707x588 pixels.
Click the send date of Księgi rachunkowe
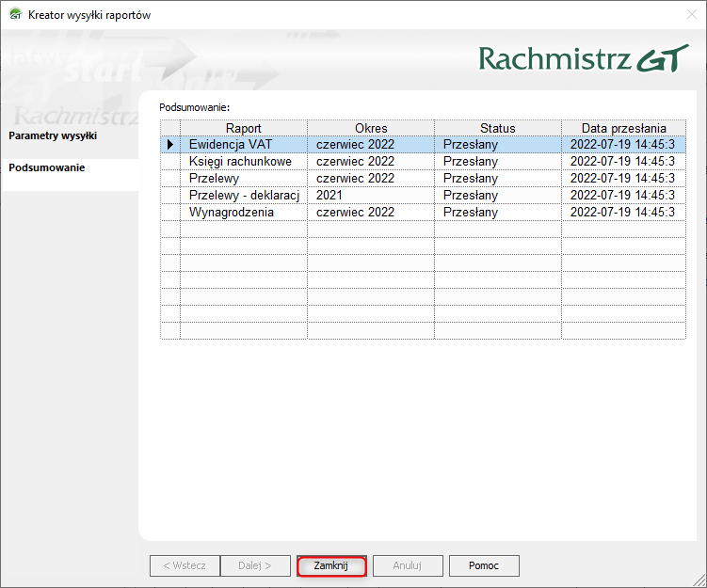623,161
